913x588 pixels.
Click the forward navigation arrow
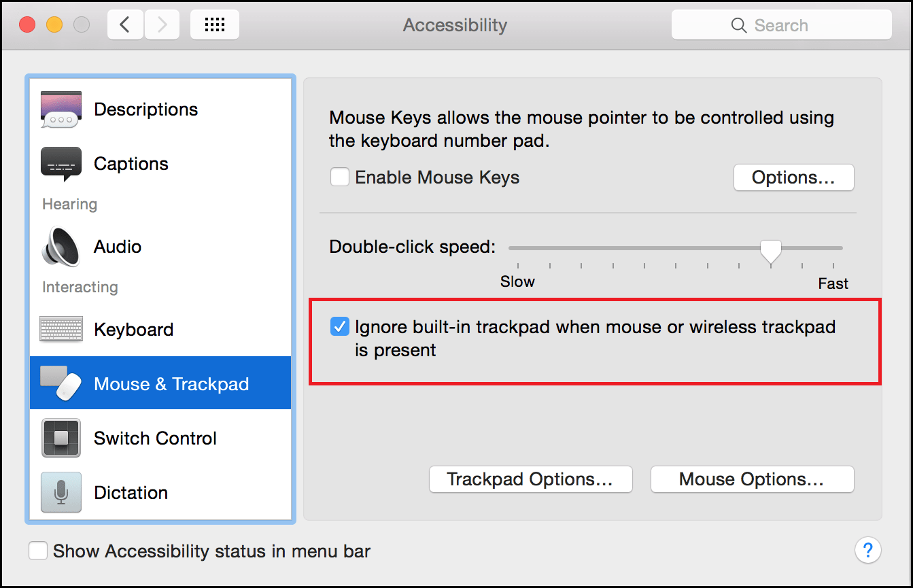point(162,24)
